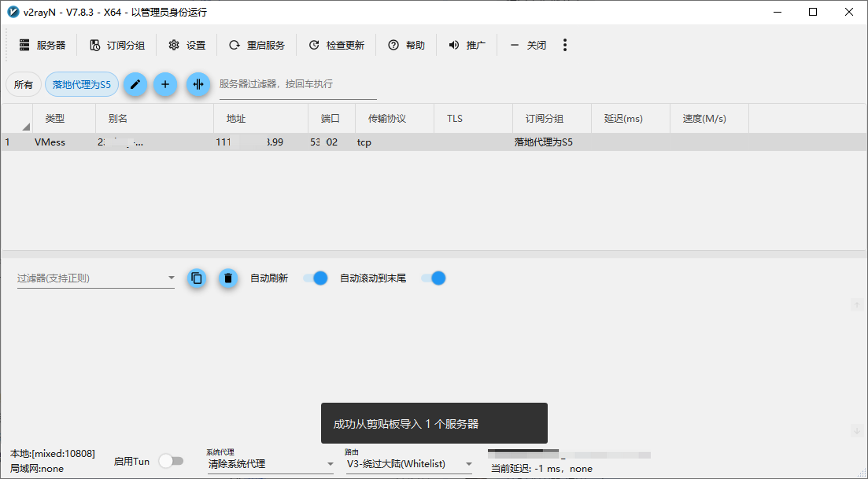
Task: Click the 当前延迟: -1 ms status text
Action: 542,469
